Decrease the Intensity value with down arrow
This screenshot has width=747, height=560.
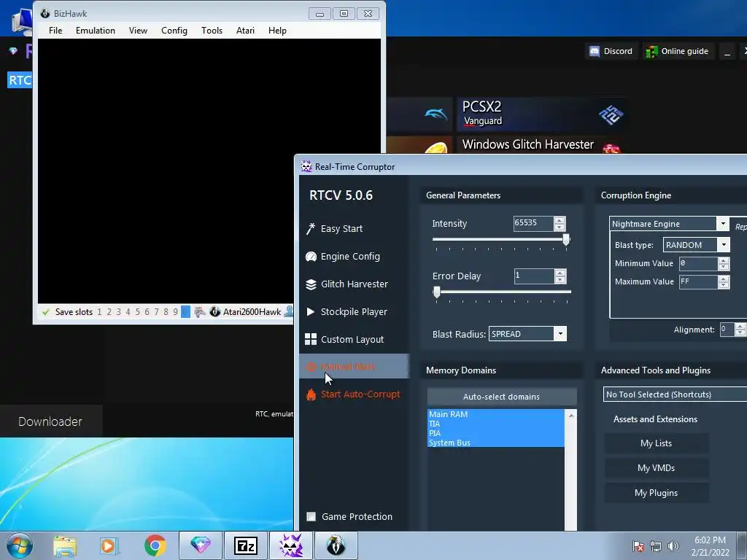pyautogui.click(x=560, y=227)
